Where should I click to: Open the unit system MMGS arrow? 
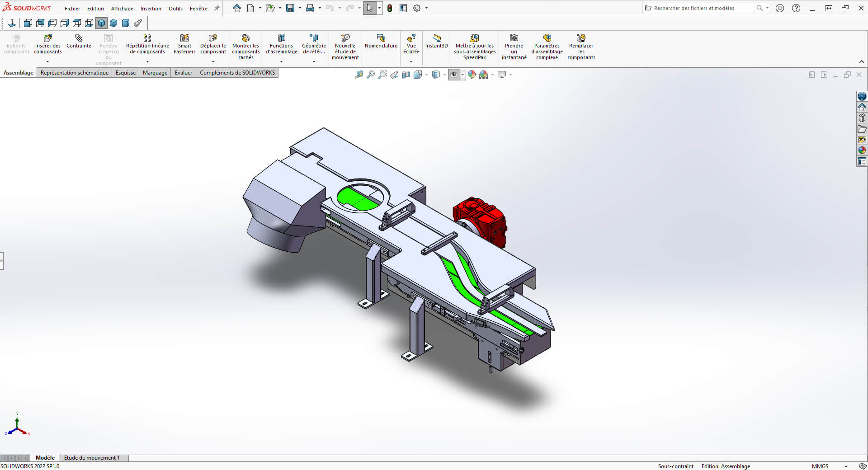point(846,466)
